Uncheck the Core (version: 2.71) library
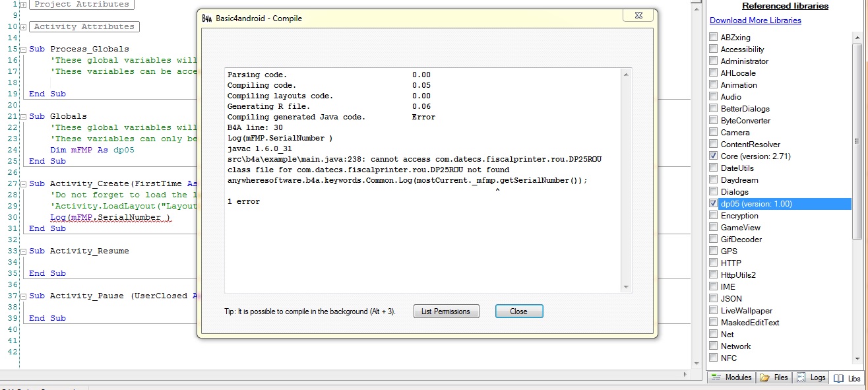The width and height of the screenshot is (868, 390). point(714,156)
